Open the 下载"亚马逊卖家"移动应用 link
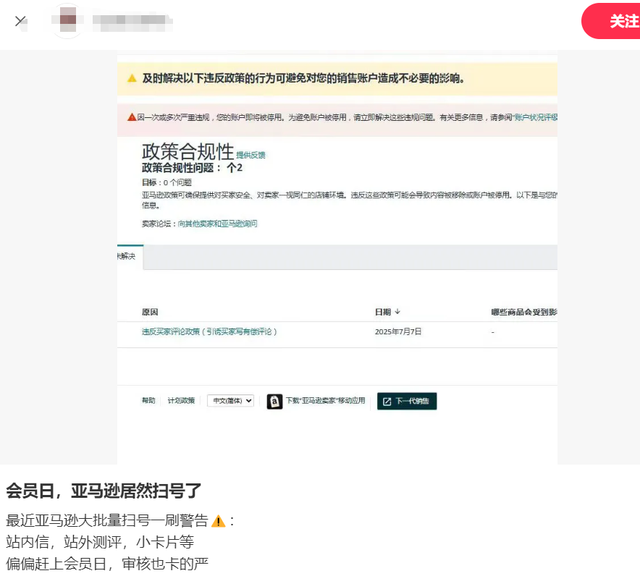Image resolution: width=640 pixels, height=576 pixels. tap(325, 400)
